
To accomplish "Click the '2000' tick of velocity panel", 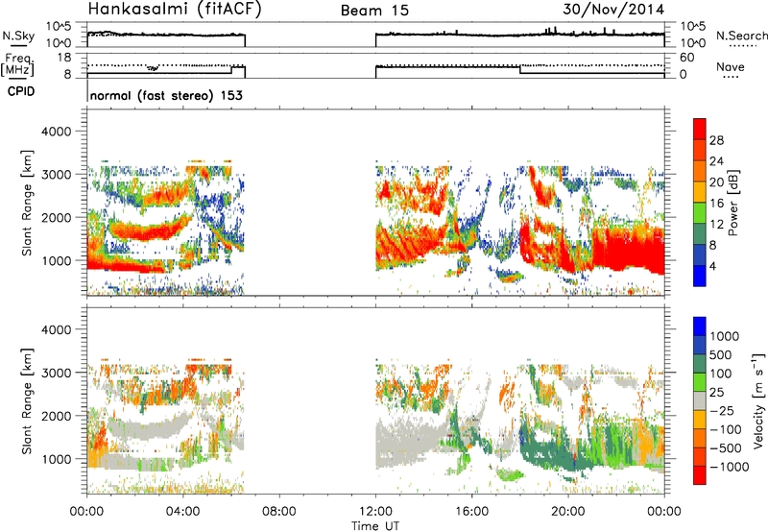I will [59, 416].
